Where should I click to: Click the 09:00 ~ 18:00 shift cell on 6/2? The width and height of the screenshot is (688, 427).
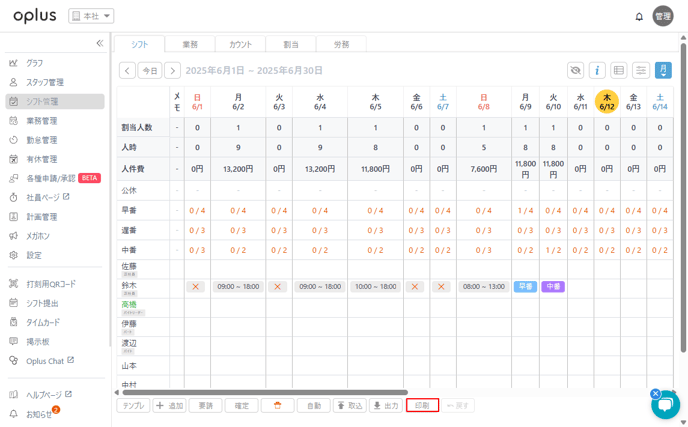(x=238, y=286)
